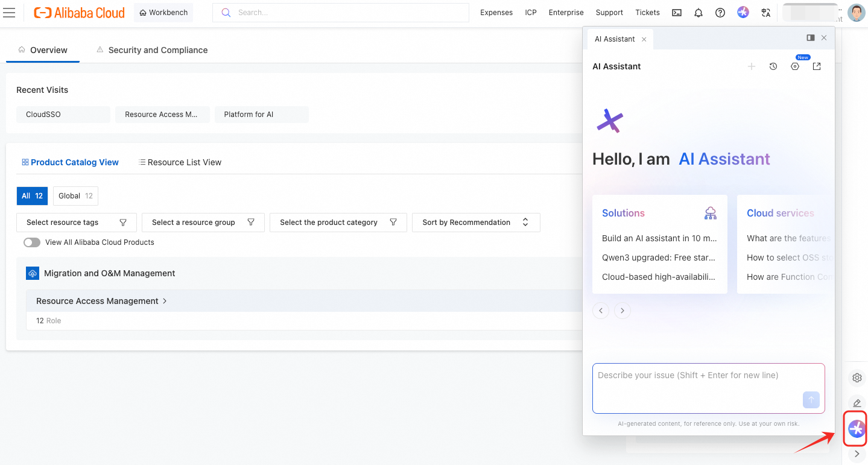Open AI Assistant settings icon marked New

pyautogui.click(x=795, y=66)
